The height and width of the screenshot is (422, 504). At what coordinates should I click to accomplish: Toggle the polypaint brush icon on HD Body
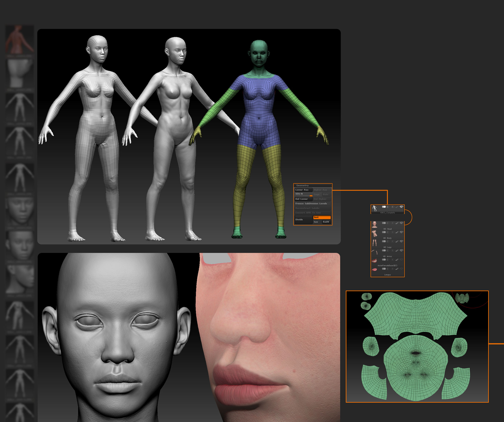(x=397, y=232)
